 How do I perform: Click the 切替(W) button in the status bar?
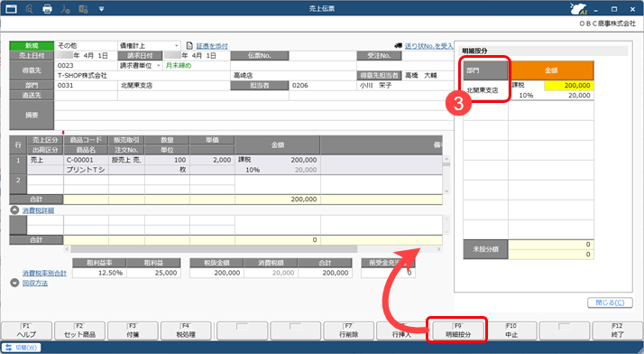(22, 348)
